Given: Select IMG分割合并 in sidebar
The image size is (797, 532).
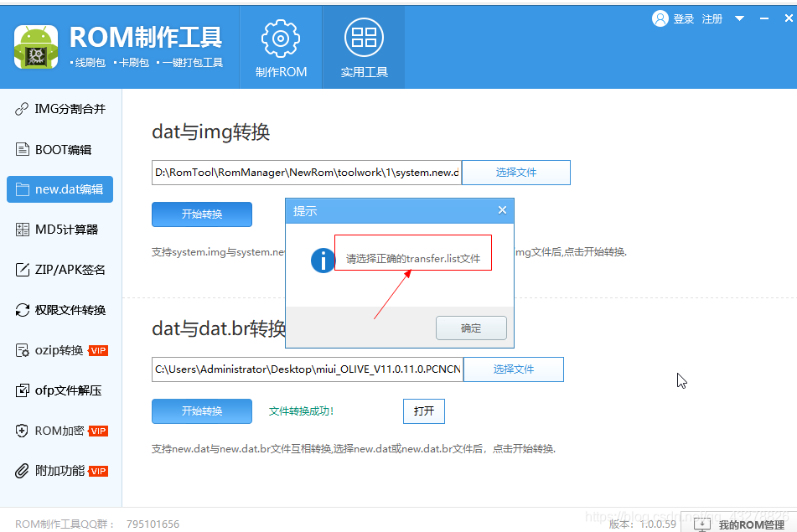Looking at the screenshot, I should pos(60,109).
